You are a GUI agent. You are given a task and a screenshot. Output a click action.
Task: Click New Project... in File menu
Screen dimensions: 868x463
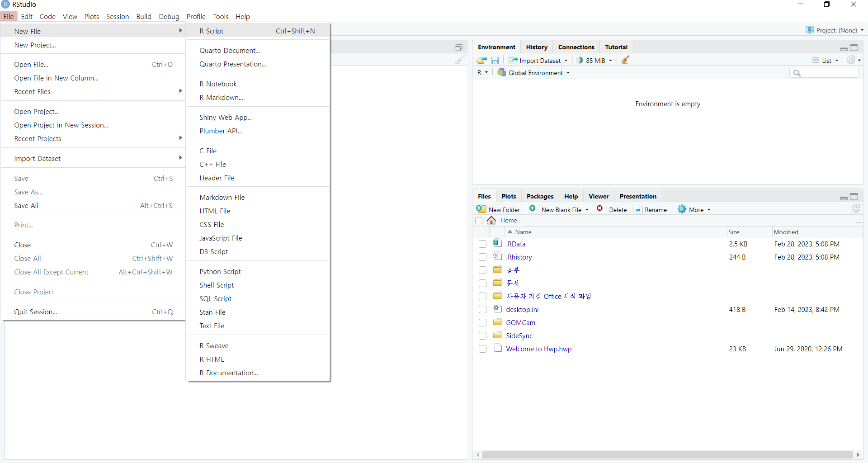click(94, 45)
